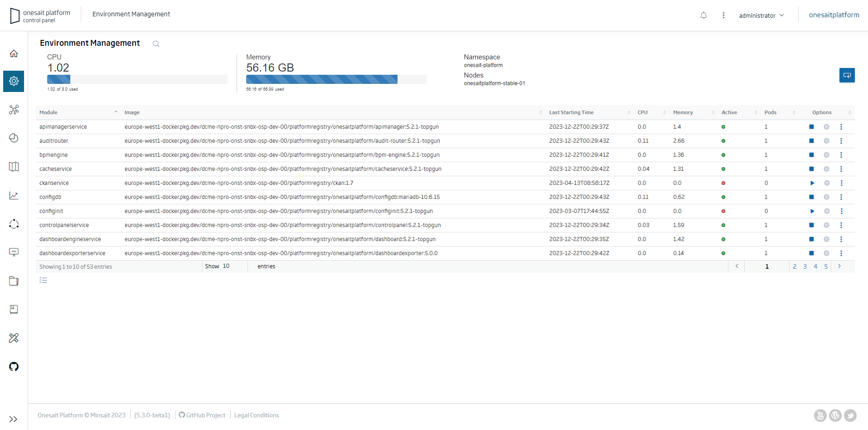This screenshot has height=430, width=868.
Task: Open the monitor sidebar icon
Action: point(14,252)
